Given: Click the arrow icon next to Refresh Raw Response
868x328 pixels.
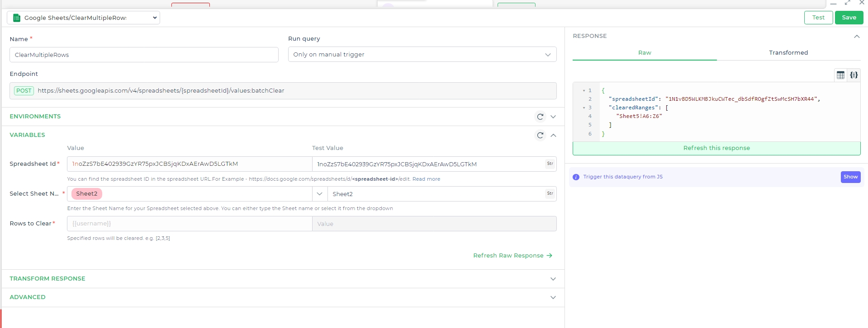Looking at the screenshot, I should [550, 256].
